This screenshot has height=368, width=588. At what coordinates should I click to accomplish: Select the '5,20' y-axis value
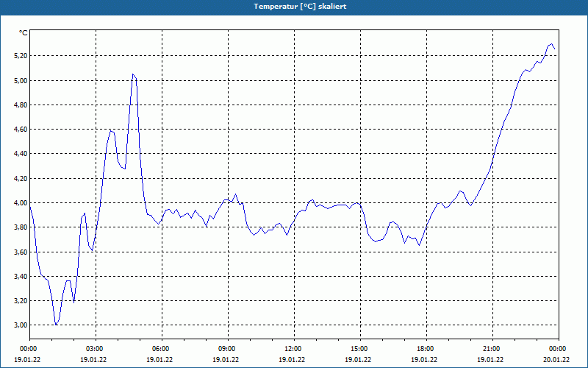coord(21,56)
